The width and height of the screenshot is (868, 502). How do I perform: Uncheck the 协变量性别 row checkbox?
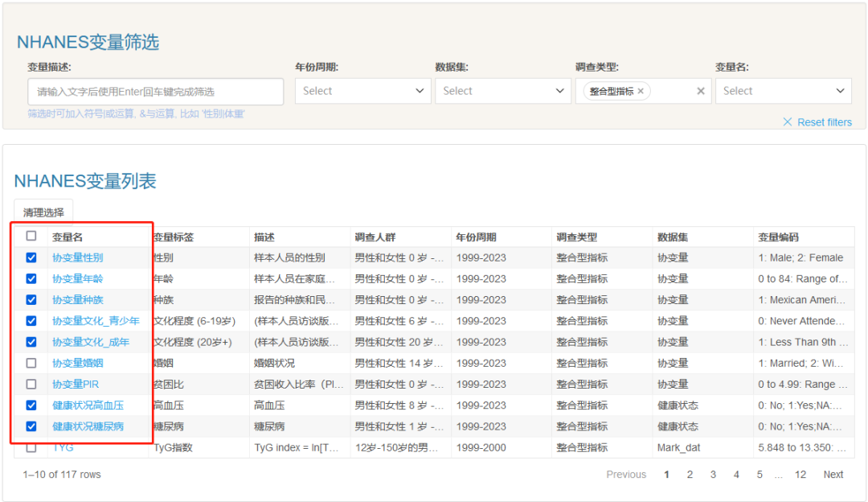click(x=31, y=257)
